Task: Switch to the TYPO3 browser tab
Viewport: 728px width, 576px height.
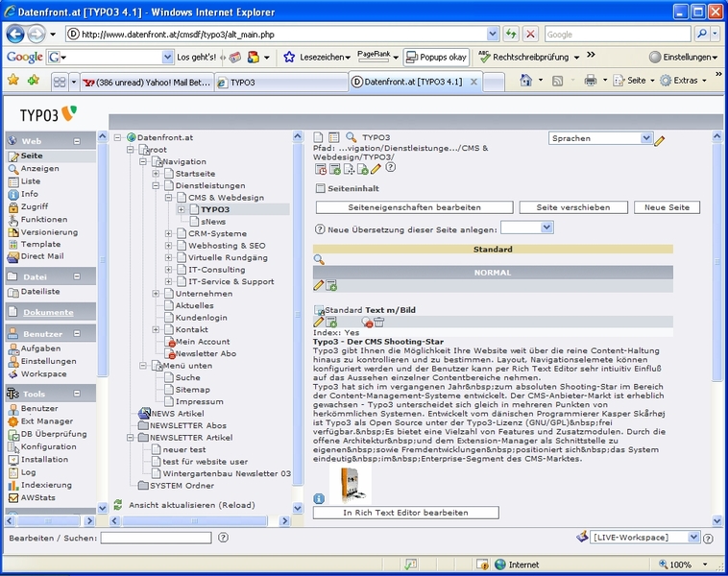Action: 281,83
